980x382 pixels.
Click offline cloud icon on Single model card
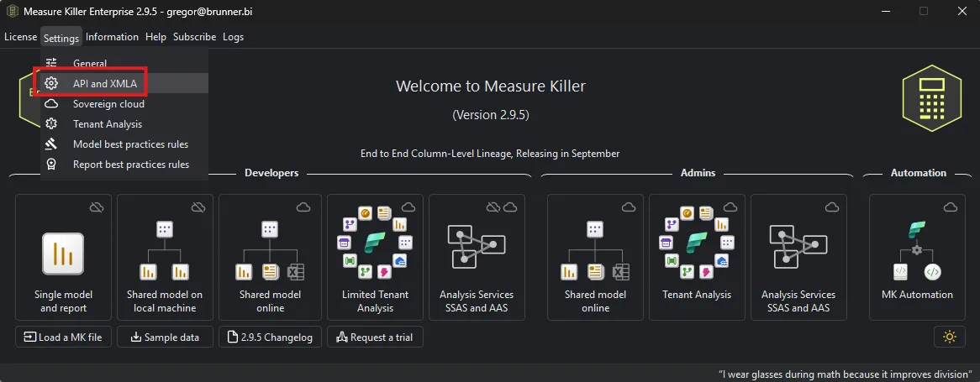(x=97, y=207)
